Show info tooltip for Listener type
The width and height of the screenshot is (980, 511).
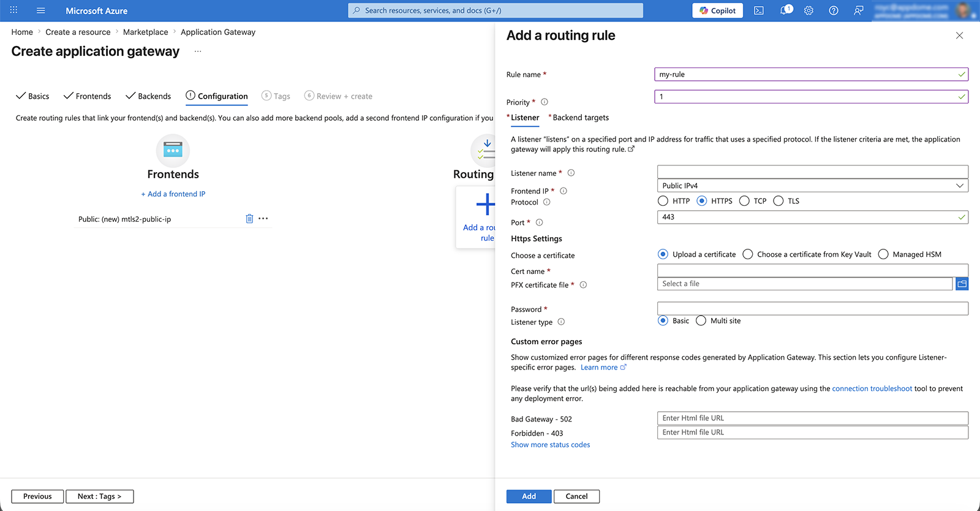(561, 322)
